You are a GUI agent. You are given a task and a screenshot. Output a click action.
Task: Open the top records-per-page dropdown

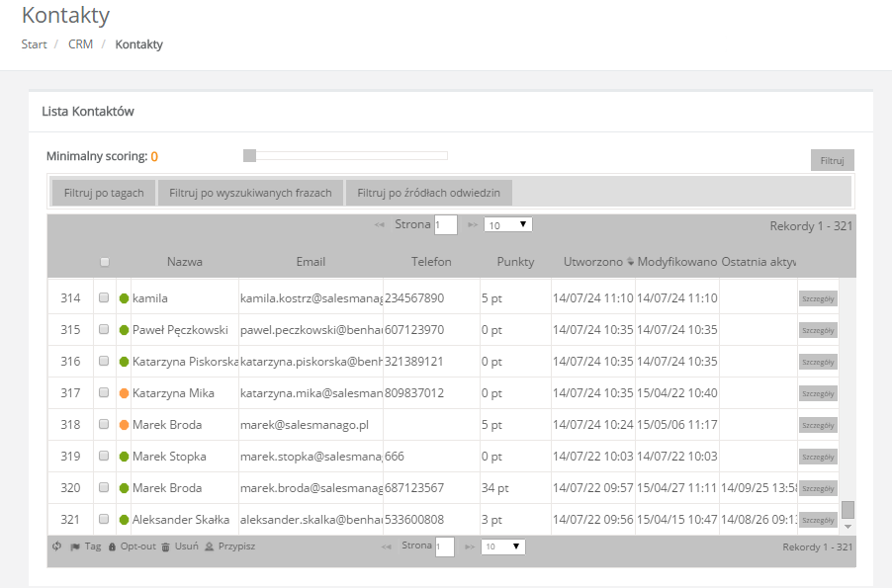pos(508,224)
